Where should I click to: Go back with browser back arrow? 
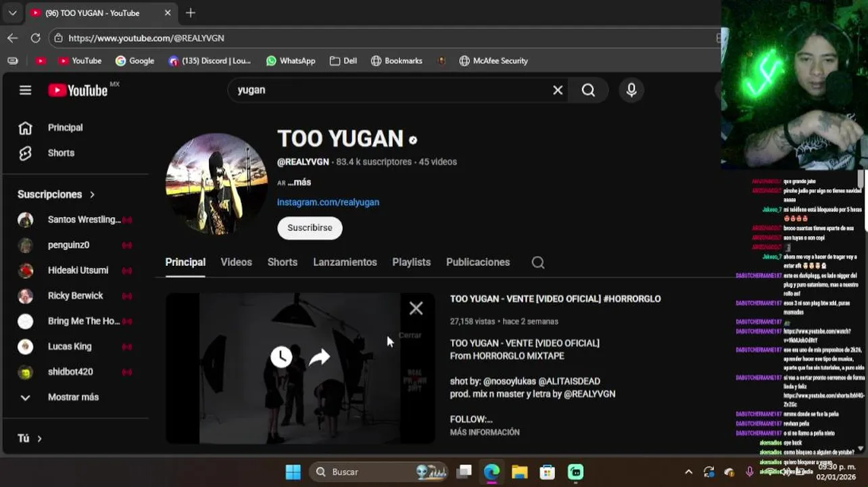(12, 38)
